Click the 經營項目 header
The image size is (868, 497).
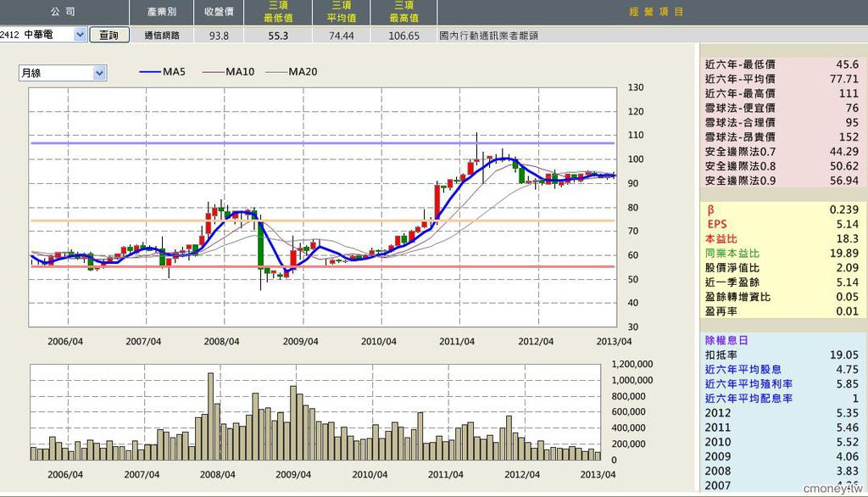pyautogui.click(x=656, y=12)
